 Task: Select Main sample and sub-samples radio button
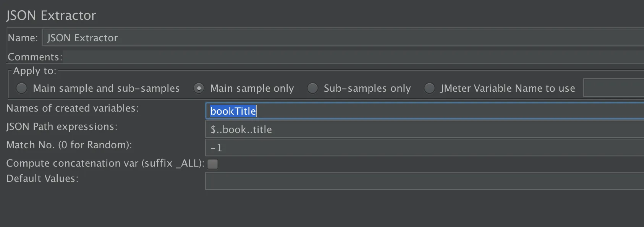pyautogui.click(x=21, y=88)
